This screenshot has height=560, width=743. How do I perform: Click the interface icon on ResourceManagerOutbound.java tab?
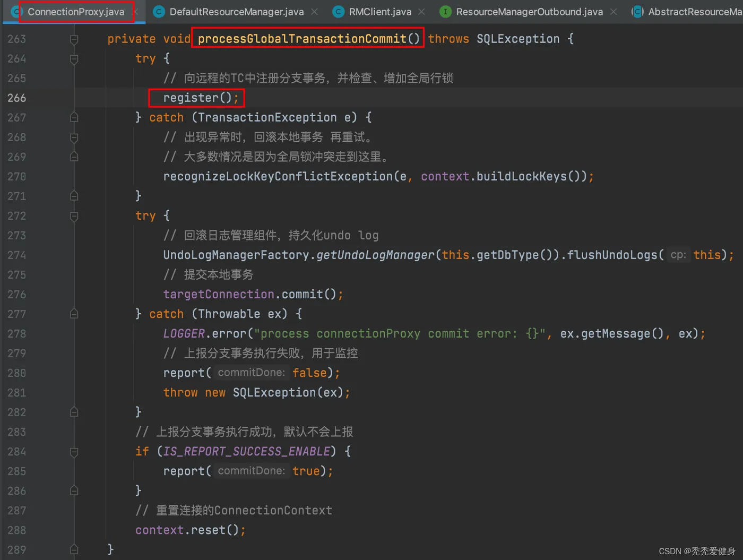click(446, 12)
